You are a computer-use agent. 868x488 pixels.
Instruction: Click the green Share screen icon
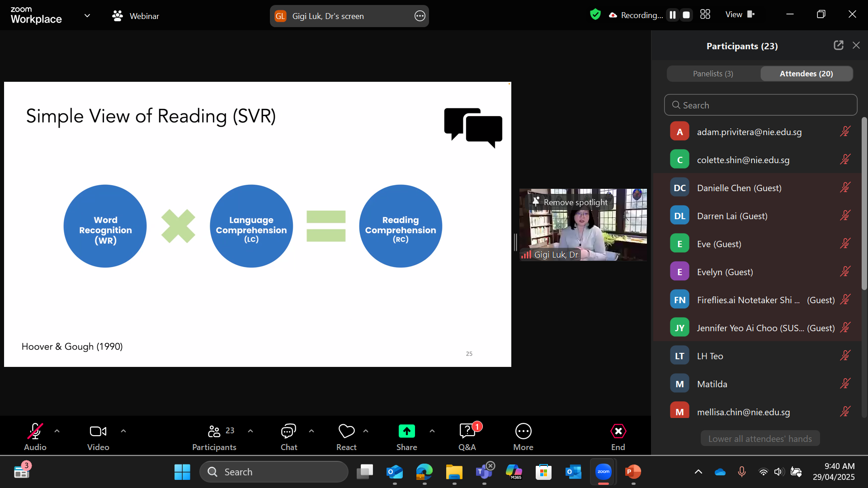pos(406,432)
